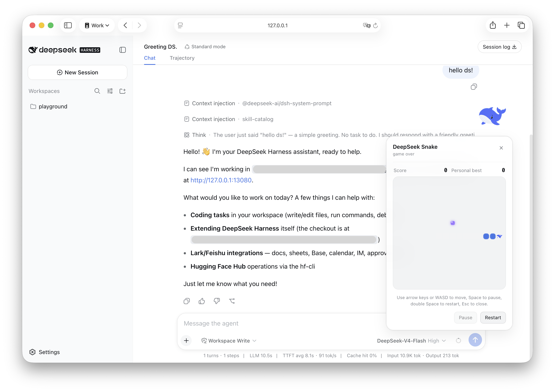Click the 'game over' status text
Image resolution: width=555 pixels, height=392 pixels.
point(403,154)
